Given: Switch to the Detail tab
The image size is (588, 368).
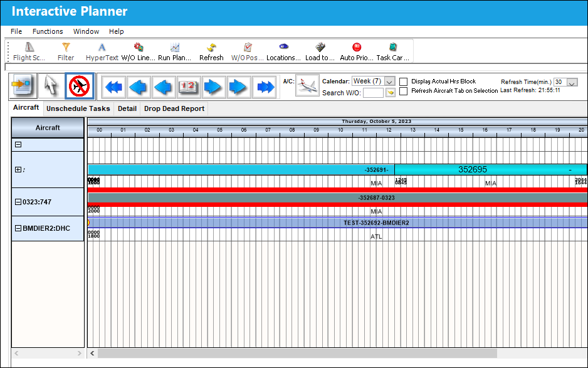Looking at the screenshot, I should (x=127, y=109).
